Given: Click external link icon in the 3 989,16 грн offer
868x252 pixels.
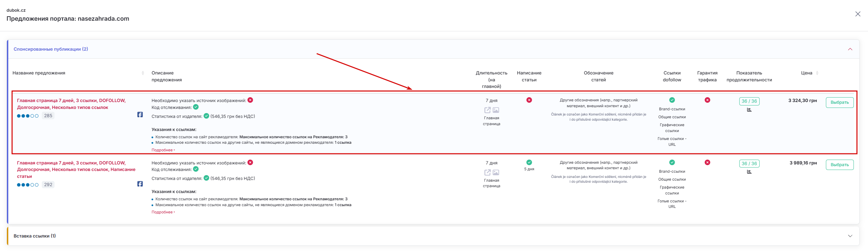Looking at the screenshot, I should click(487, 172).
